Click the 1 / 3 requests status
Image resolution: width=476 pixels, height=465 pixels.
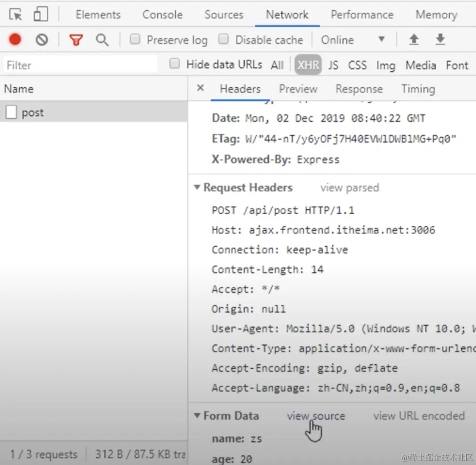[43, 454]
